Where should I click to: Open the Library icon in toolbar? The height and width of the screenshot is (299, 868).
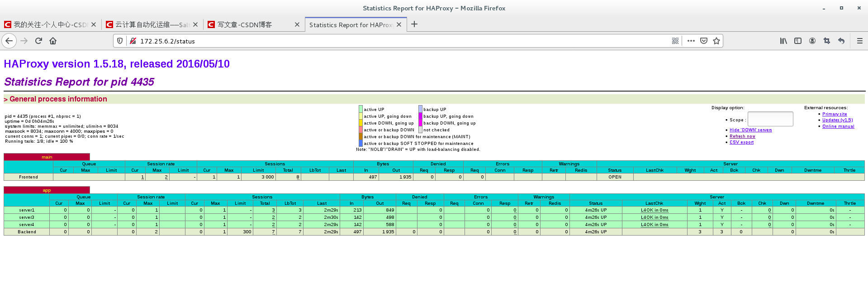coord(783,41)
